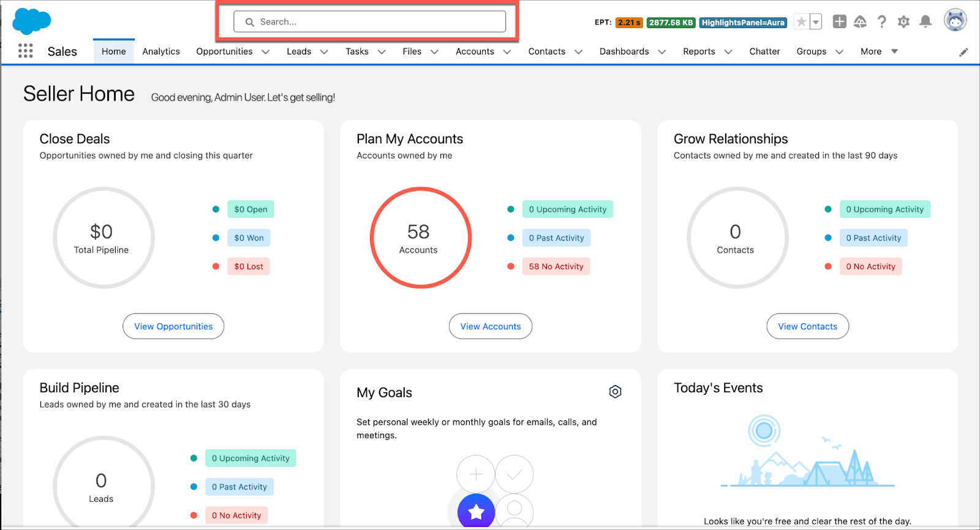The width and height of the screenshot is (980, 530).
Task: Click the $0 Total Pipeline donut chart
Action: tap(104, 237)
